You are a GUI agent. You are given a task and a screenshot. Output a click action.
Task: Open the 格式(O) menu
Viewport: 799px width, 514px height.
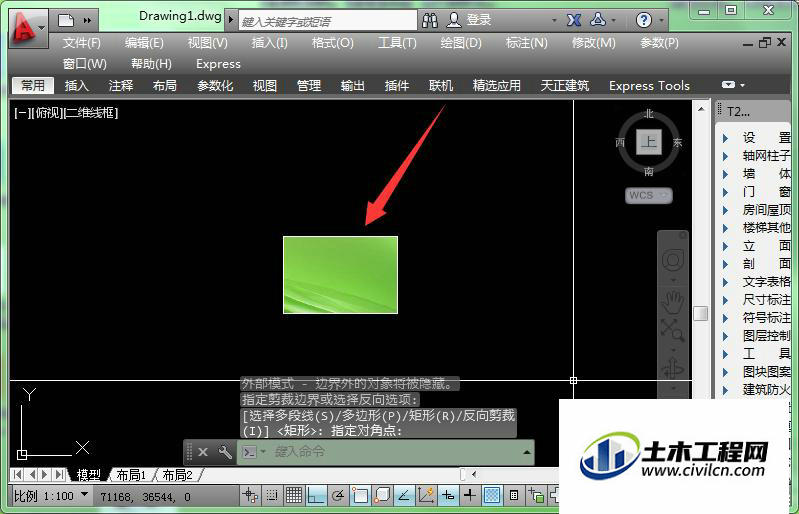[333, 43]
